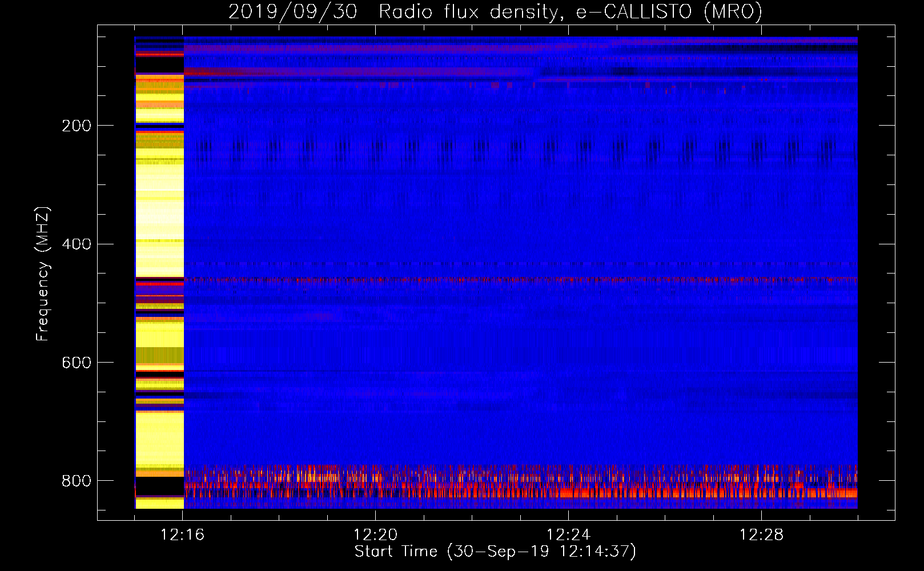Viewport: 924px width, 571px height.
Task: Click the 200 frequency tick label
Action: click(x=77, y=126)
